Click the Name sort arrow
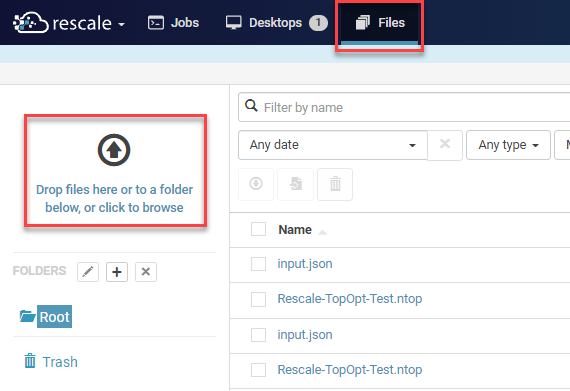Screen dimensions: 570x391 point(322,232)
